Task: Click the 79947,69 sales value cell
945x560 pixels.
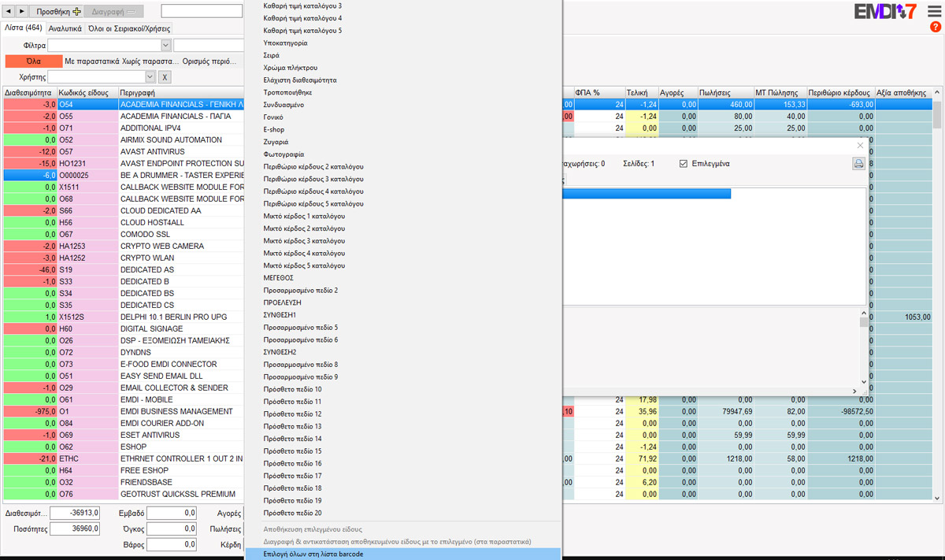Action: (725, 412)
